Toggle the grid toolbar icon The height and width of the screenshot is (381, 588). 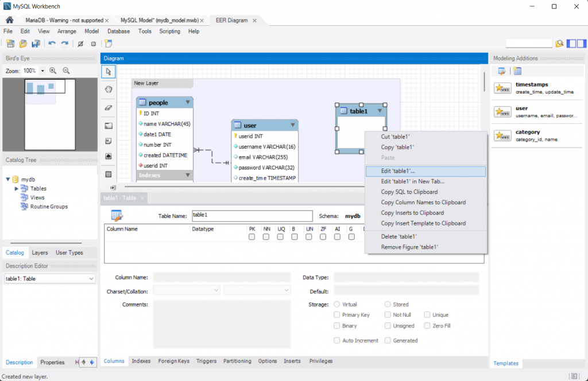80,44
